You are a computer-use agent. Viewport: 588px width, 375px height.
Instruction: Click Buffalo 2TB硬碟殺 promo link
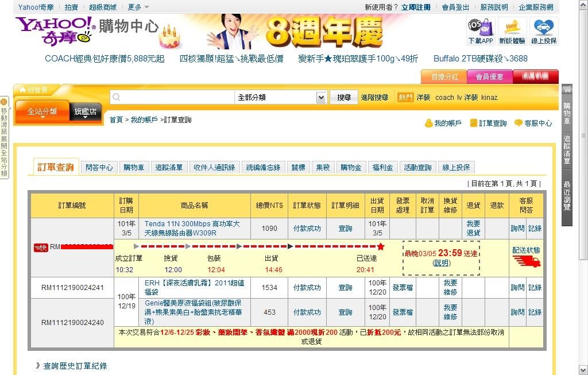[x=481, y=59]
